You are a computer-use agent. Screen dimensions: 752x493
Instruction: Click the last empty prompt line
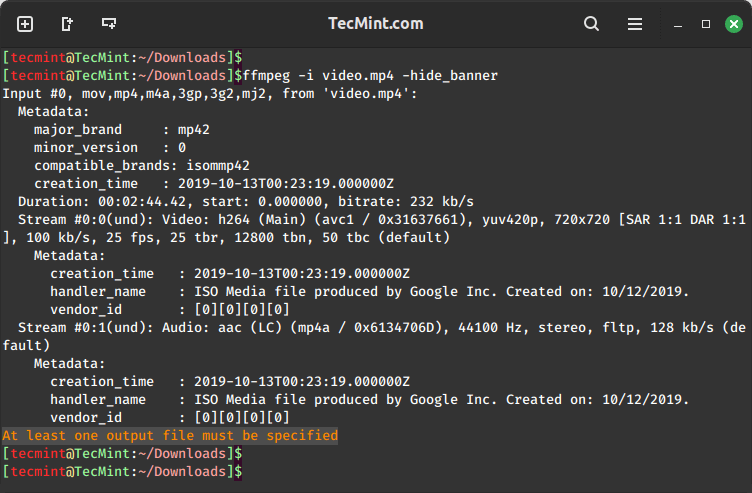(x=122, y=471)
